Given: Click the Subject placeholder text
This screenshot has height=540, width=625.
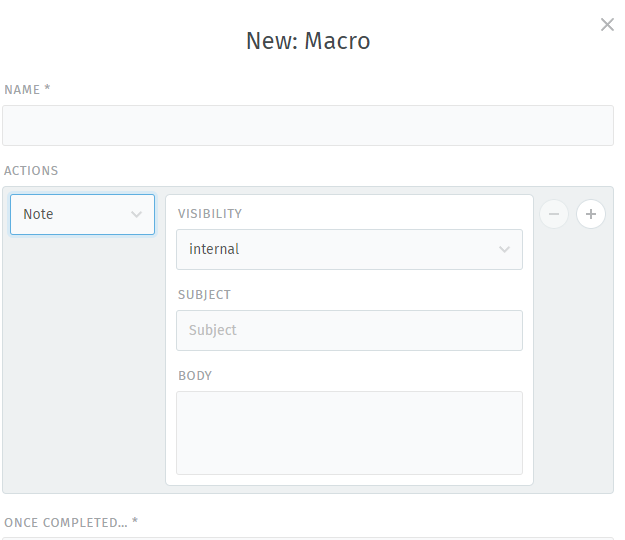Looking at the screenshot, I should (213, 330).
